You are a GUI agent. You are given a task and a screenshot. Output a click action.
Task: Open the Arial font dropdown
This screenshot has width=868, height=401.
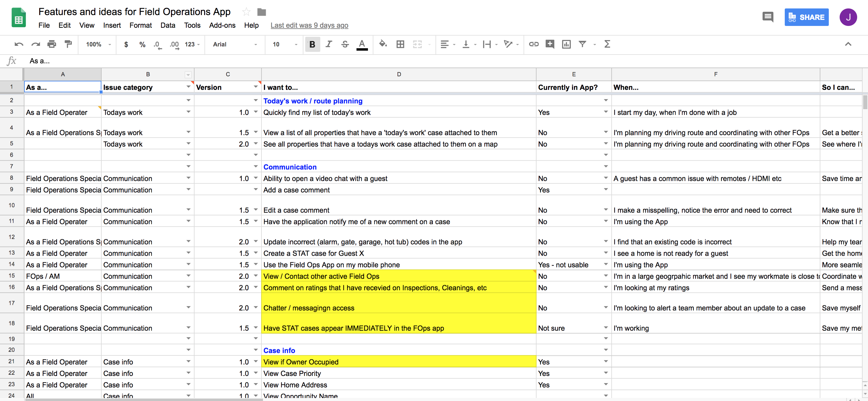[235, 44]
